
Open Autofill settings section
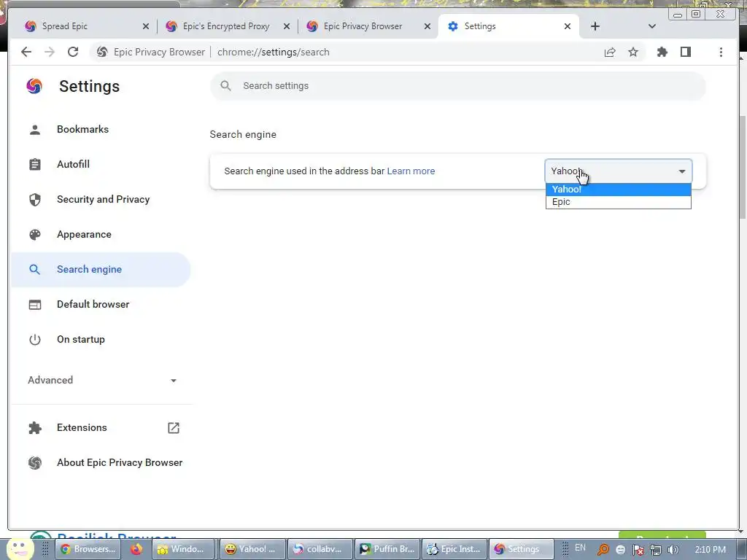(73, 164)
